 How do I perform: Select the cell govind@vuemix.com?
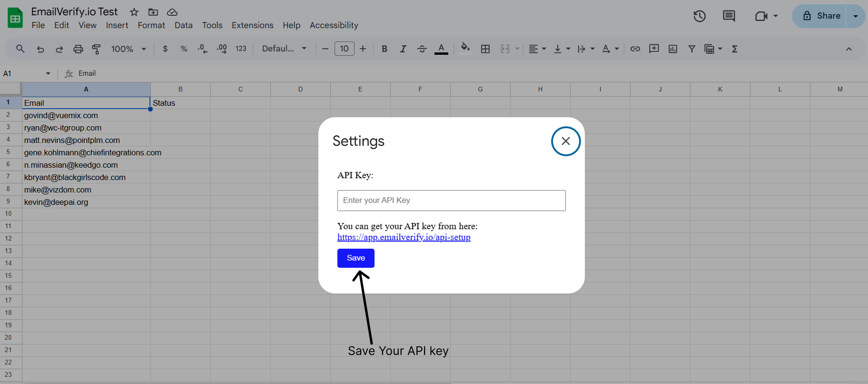click(86, 115)
